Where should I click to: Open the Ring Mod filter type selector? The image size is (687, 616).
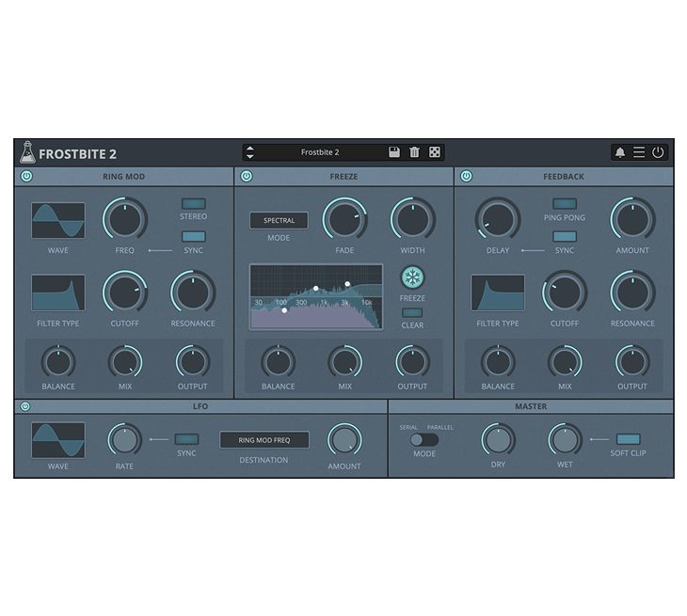57,292
